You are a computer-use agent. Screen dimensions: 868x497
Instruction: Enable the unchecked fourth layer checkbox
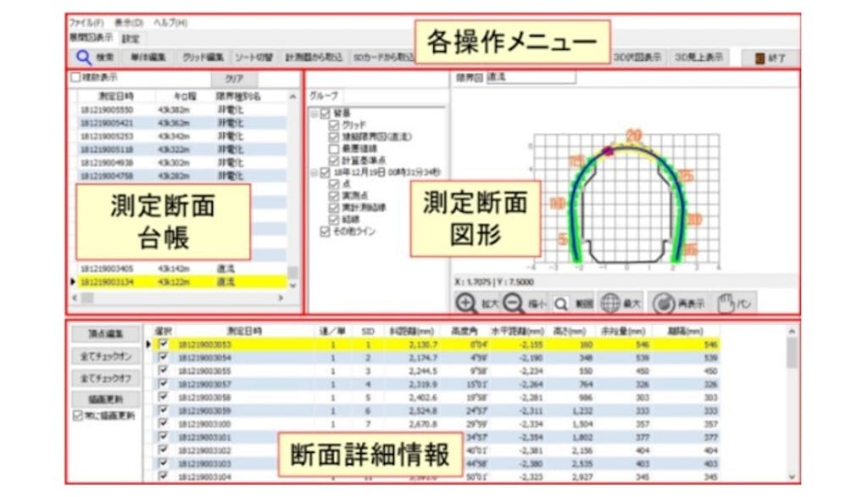[334, 148]
